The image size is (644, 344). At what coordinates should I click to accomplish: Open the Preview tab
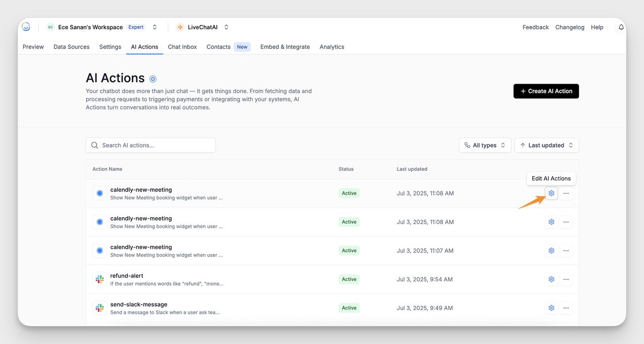33,47
